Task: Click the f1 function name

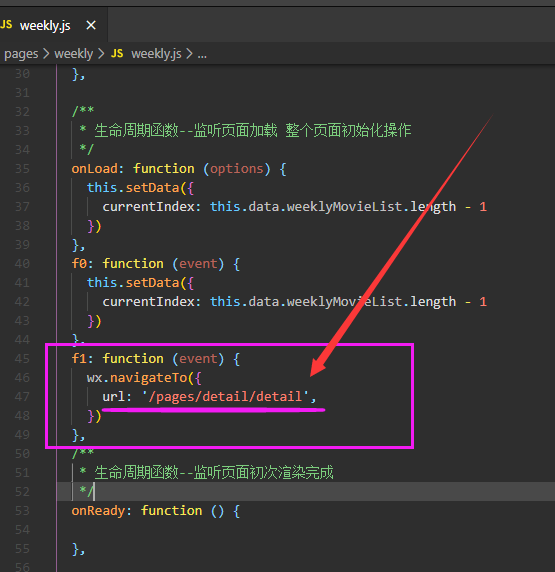Action: point(79,359)
